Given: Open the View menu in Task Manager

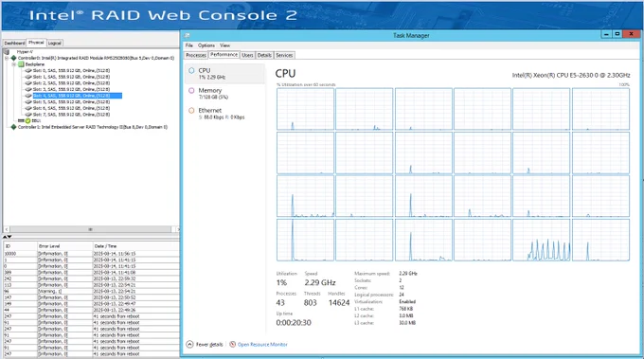Looking at the screenshot, I should [224, 45].
